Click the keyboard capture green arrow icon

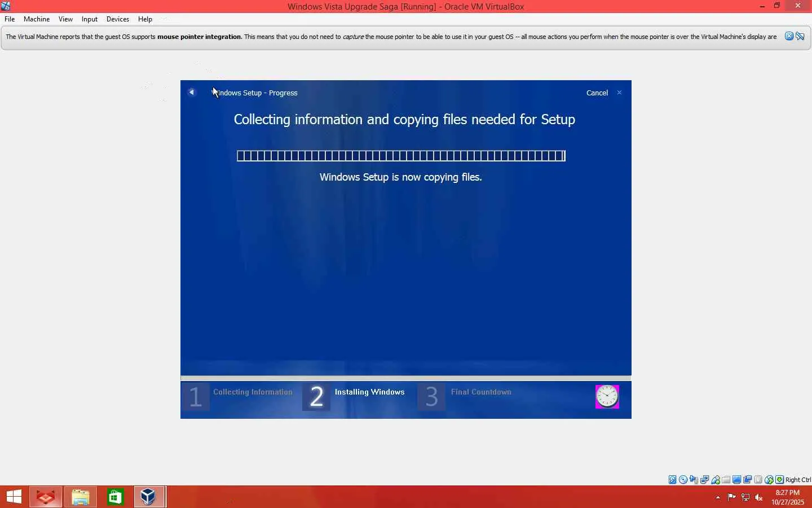coord(780,480)
